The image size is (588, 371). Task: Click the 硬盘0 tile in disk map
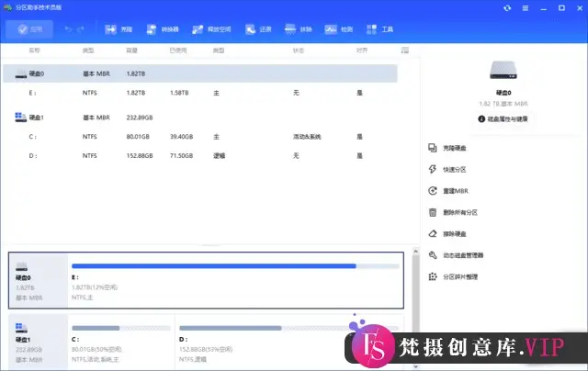(39, 281)
